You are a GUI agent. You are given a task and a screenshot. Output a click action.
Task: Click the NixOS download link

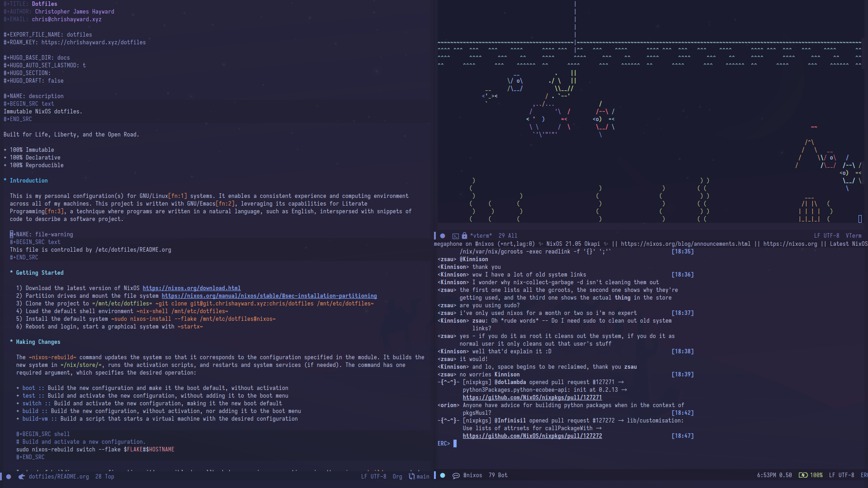[x=191, y=288]
